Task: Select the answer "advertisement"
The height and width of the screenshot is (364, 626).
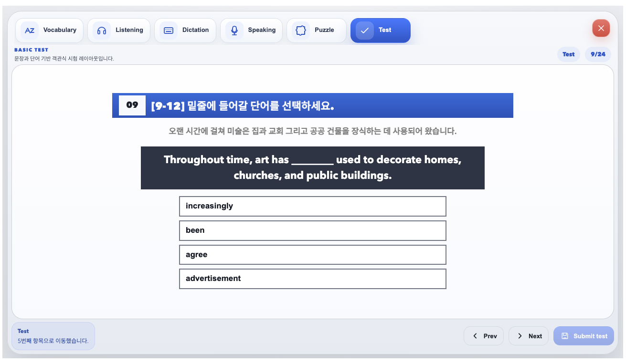Action: coord(313,279)
